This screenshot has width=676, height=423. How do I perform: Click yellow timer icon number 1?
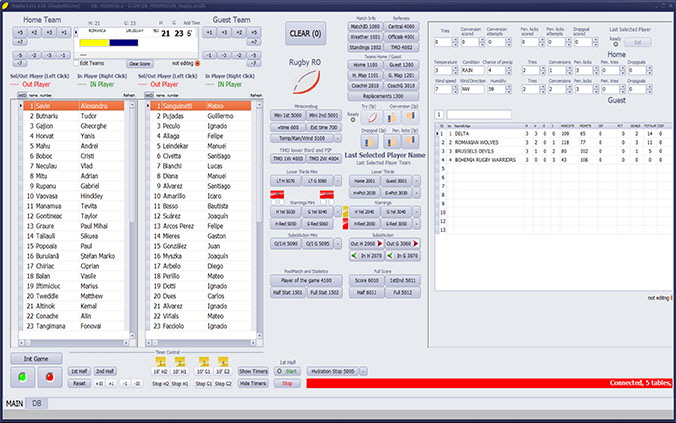click(160, 362)
